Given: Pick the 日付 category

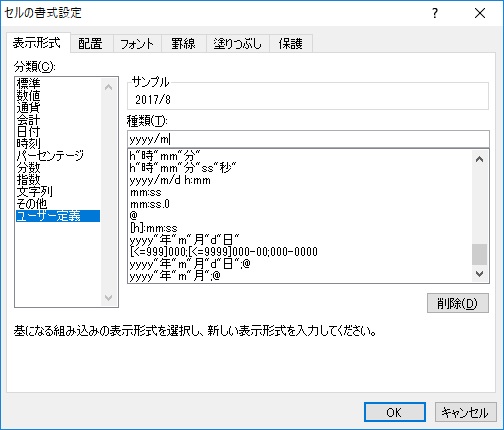Looking at the screenshot, I should (58, 132).
